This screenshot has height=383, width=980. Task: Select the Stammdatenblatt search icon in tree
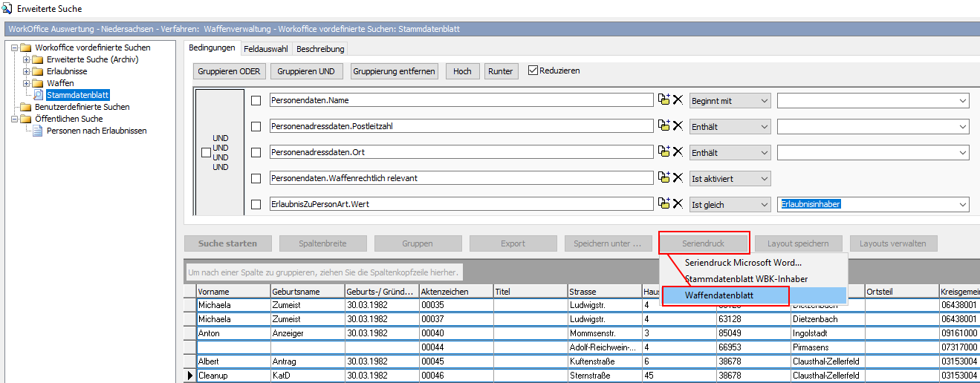(39, 95)
